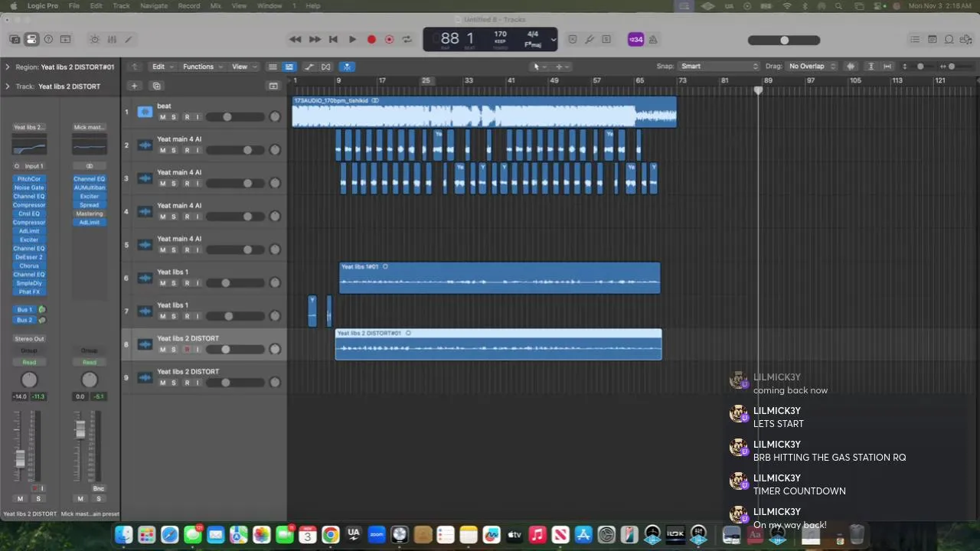Toggle Show Automation button
The width and height of the screenshot is (980, 551).
click(x=309, y=67)
